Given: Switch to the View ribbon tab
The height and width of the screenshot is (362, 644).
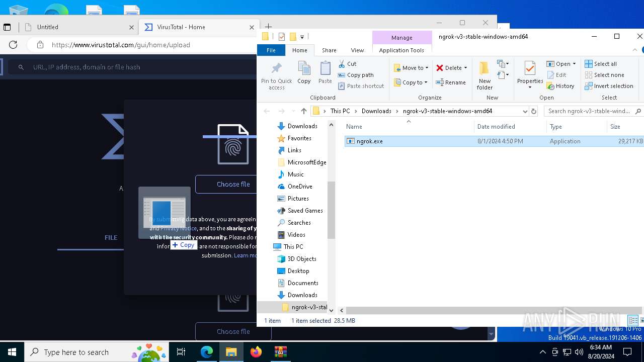Looking at the screenshot, I should (x=357, y=50).
